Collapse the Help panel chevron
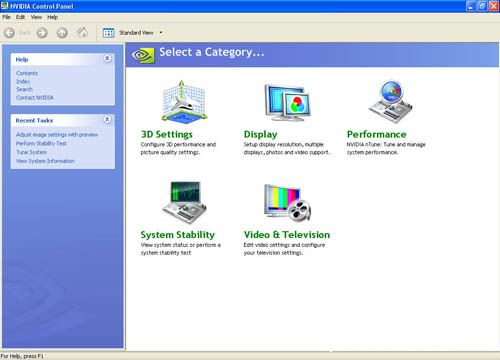The height and width of the screenshot is (360, 500). point(107,59)
